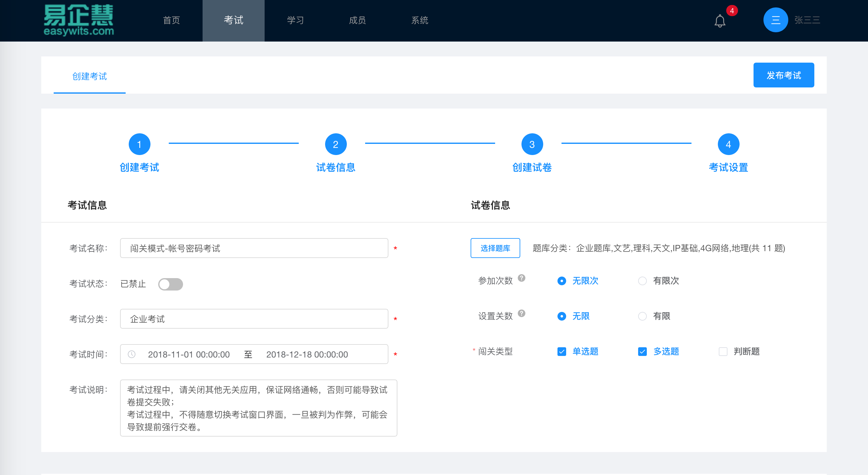Open the notification bell
The image size is (868, 475).
pos(720,21)
